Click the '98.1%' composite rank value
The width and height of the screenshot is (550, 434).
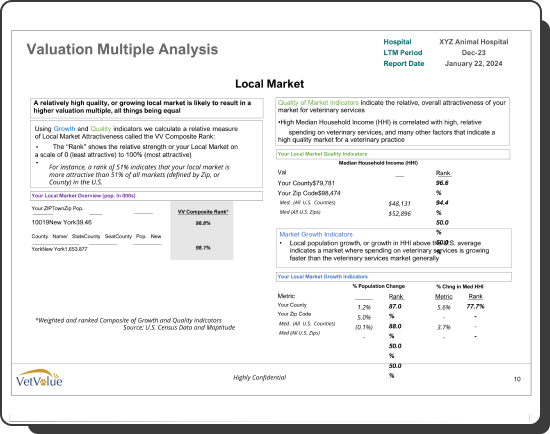[203, 248]
